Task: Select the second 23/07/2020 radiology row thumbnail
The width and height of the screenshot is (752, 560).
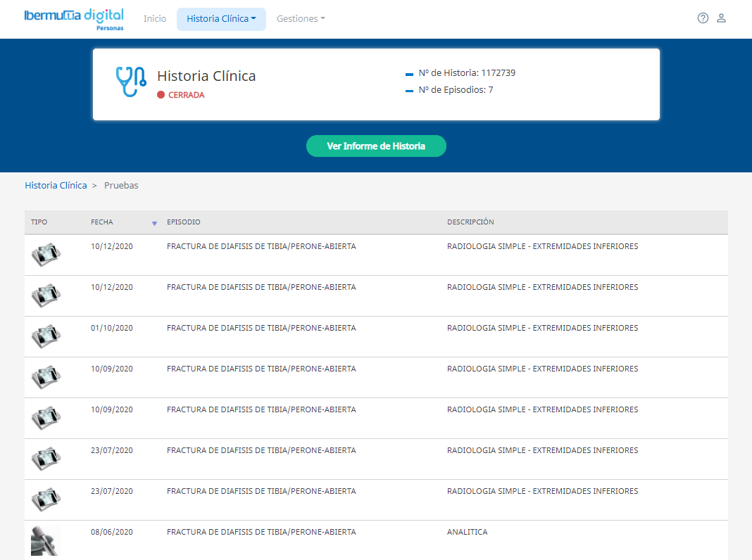Action: tap(46, 499)
